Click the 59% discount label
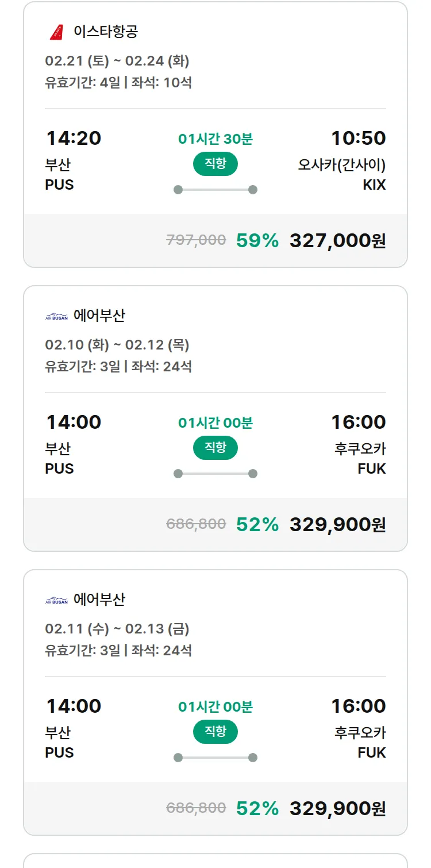The image size is (431, 868). pos(257,240)
